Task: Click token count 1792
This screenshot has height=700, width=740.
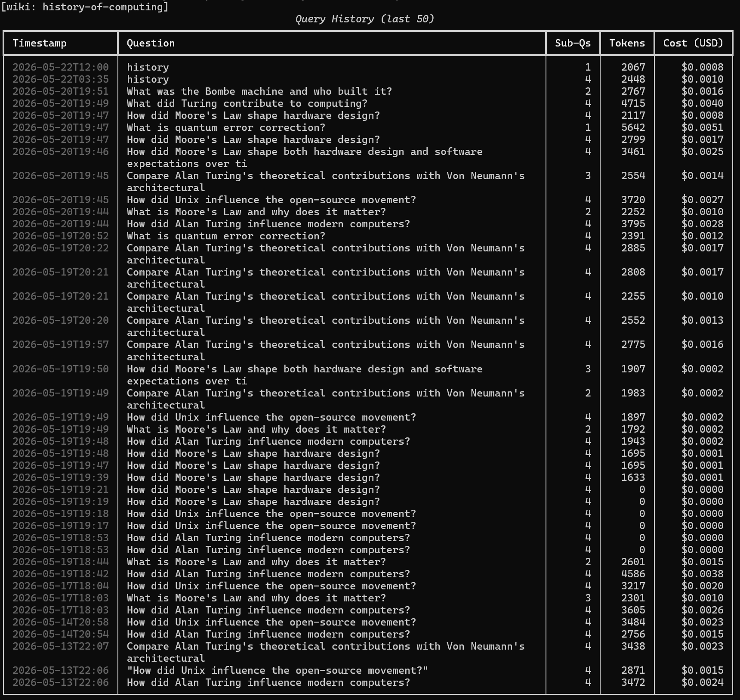Action: 633,429
